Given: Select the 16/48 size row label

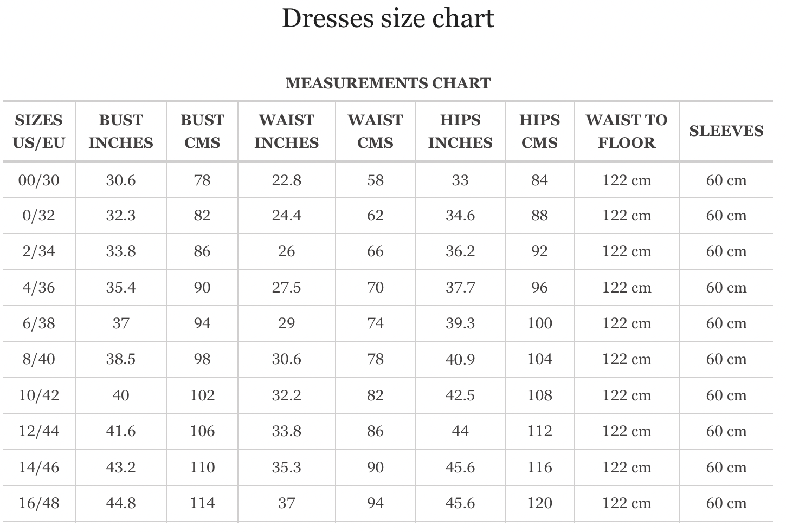Looking at the screenshot, I should (38, 503).
